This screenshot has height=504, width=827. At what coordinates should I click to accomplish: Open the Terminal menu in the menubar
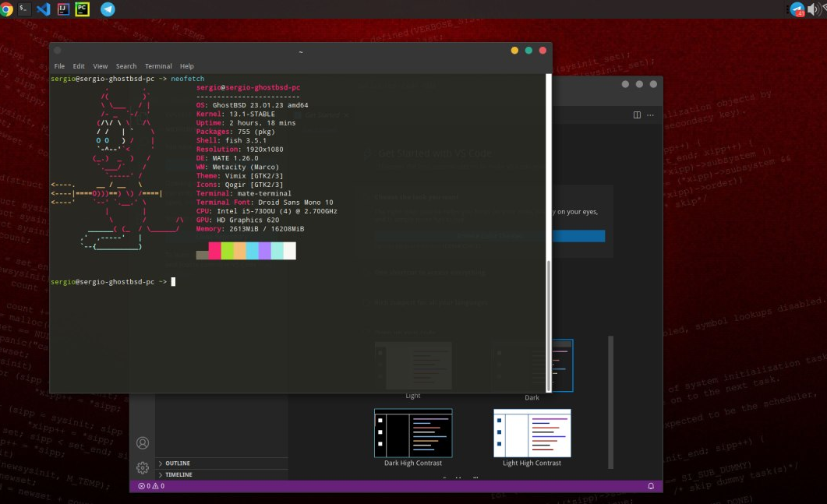click(158, 66)
